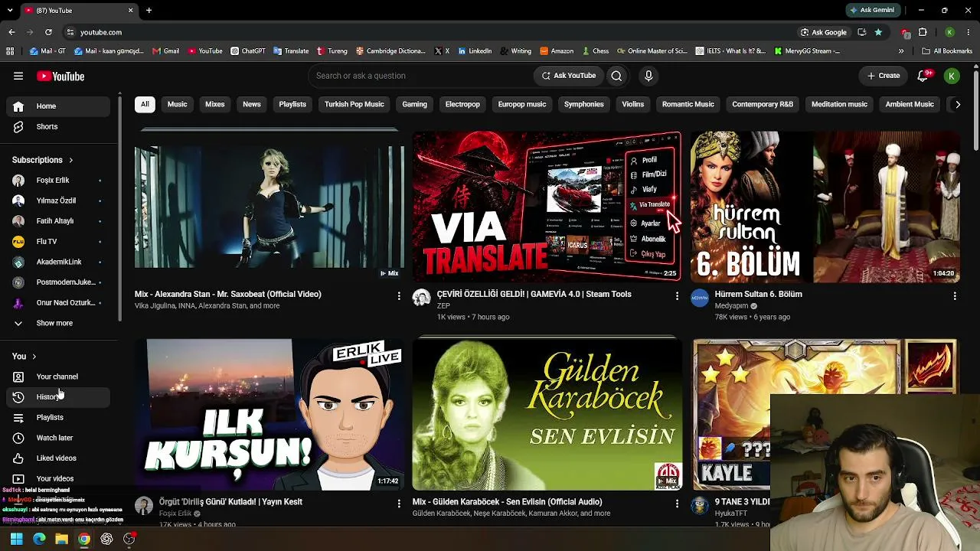Click the bookmark star in the address bar

coord(878,32)
